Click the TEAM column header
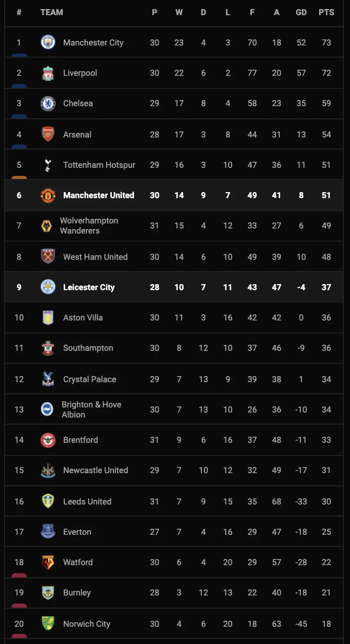Image resolution: width=350 pixels, height=644 pixels. pyautogui.click(x=52, y=12)
